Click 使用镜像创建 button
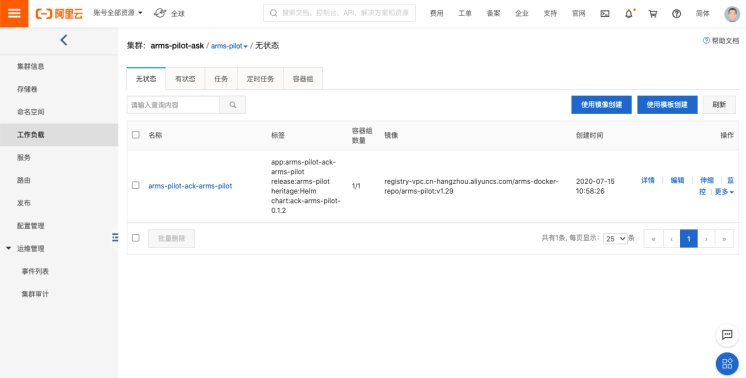The image size is (746, 378). 601,105
